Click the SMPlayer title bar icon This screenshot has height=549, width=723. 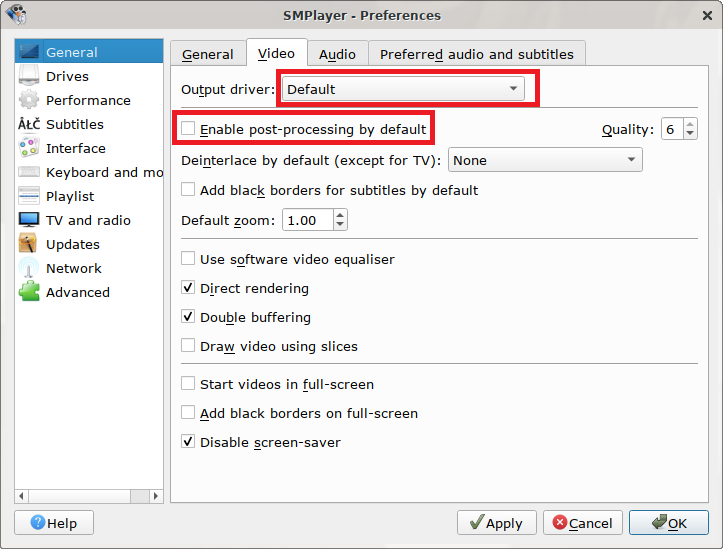tap(16, 14)
